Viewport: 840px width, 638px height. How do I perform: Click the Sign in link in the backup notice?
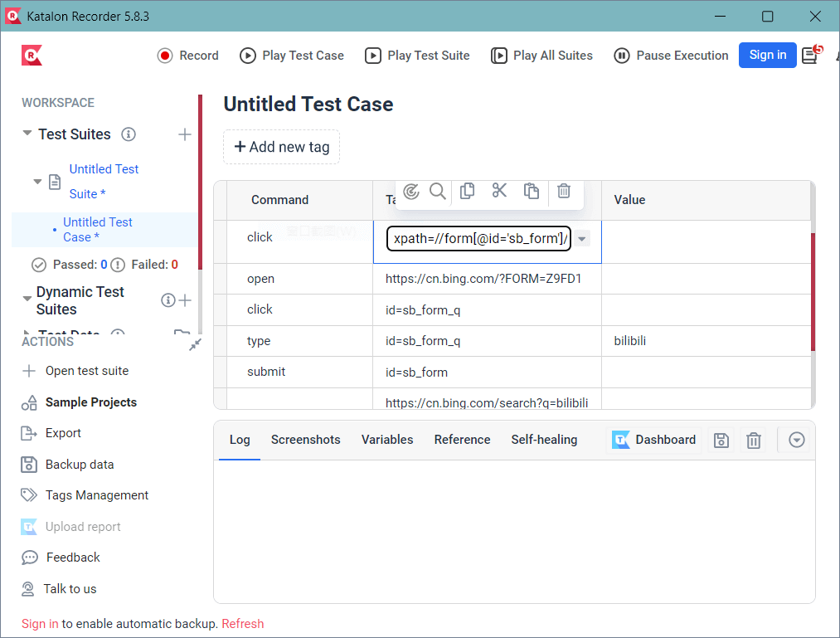click(40, 624)
